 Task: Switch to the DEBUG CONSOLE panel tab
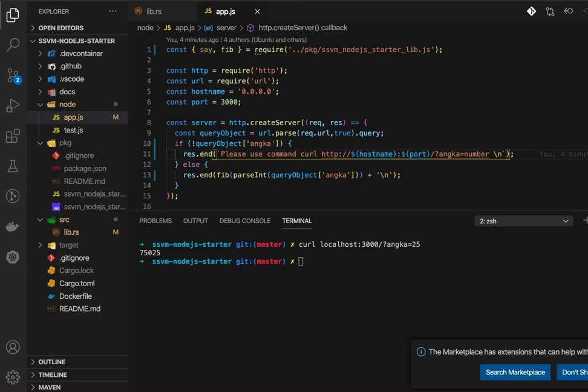tap(245, 221)
